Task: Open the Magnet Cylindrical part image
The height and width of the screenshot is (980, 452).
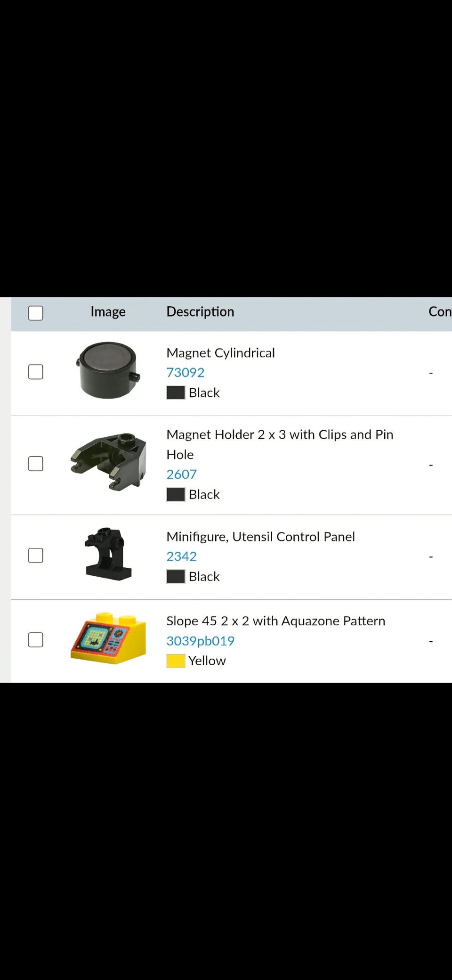Action: pos(108,370)
